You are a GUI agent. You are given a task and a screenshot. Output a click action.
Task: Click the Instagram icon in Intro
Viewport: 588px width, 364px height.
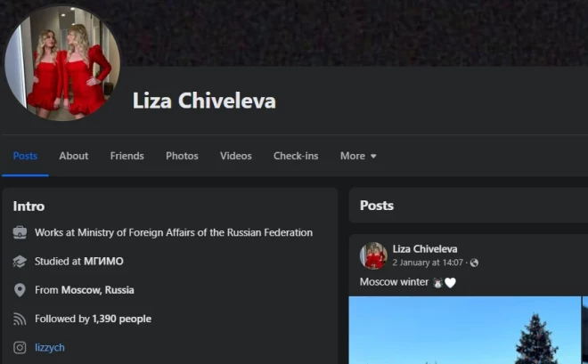(20, 348)
